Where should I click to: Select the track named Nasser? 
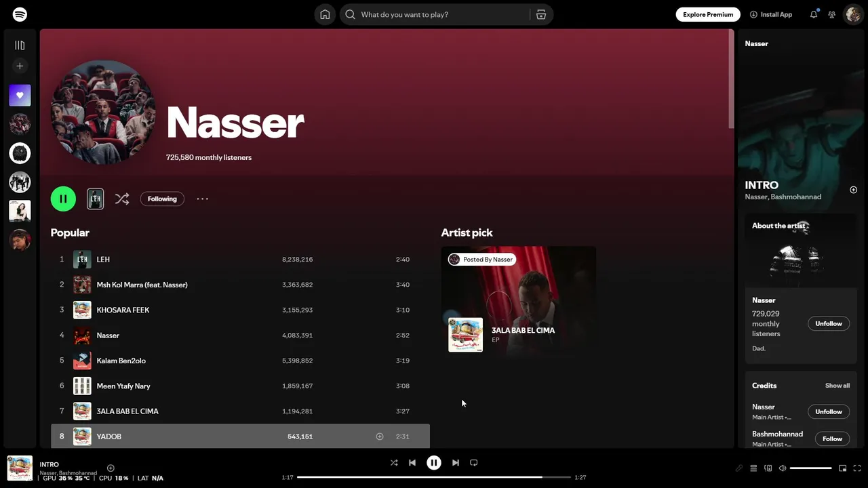click(240, 335)
